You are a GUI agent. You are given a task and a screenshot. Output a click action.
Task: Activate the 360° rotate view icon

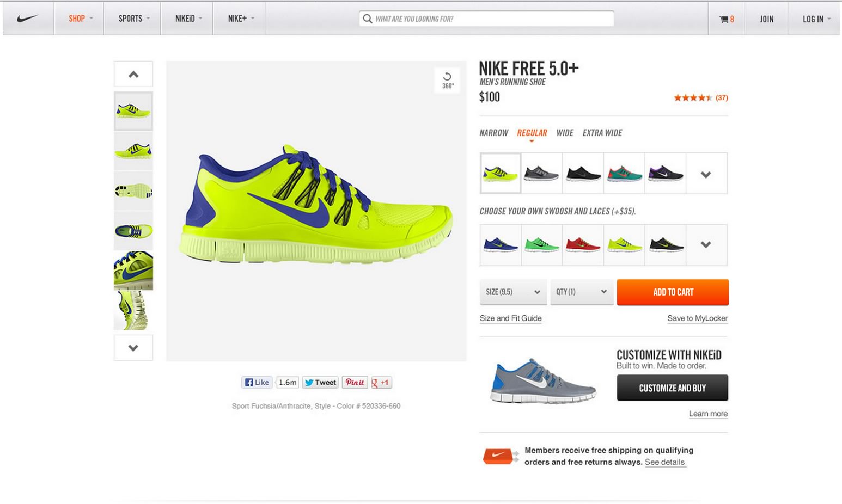(x=447, y=80)
